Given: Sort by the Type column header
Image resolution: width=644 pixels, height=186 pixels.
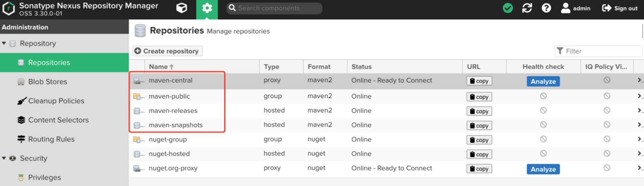Looking at the screenshot, I should coord(281,67).
